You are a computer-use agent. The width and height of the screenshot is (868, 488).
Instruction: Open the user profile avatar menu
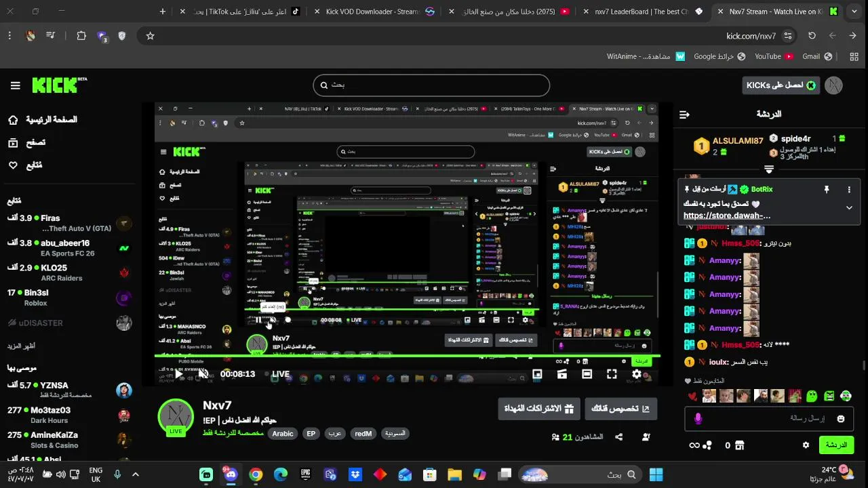click(x=833, y=85)
